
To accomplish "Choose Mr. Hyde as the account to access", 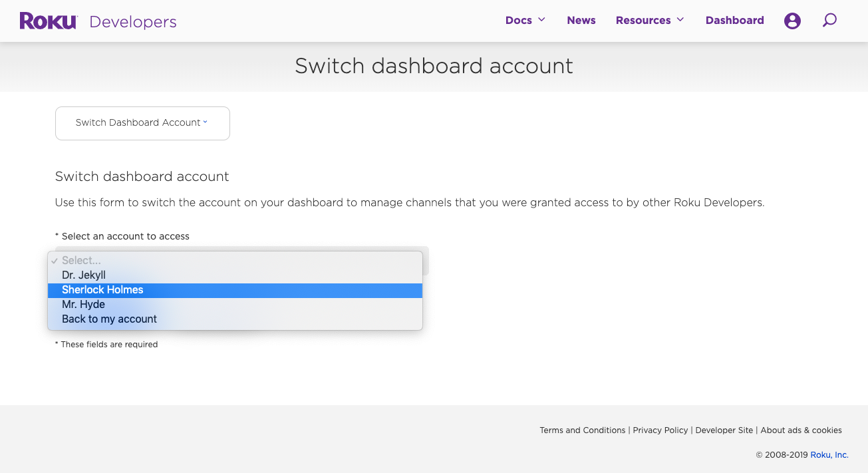I will coord(83,304).
